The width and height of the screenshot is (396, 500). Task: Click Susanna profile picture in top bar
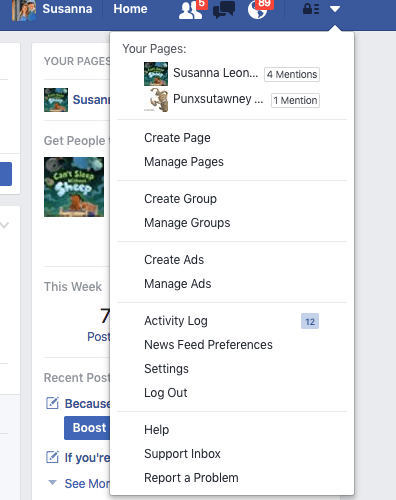tap(24, 10)
